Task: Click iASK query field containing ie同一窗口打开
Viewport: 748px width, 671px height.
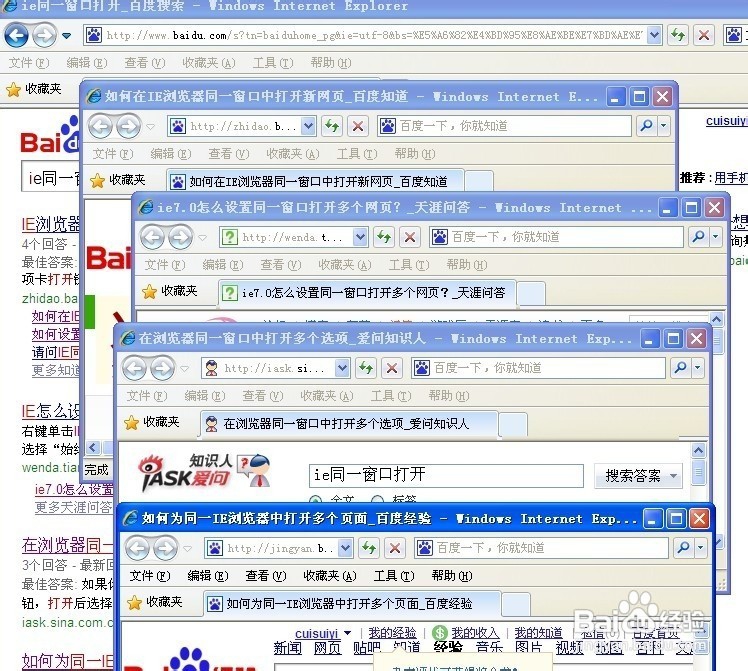Action: 447,475
